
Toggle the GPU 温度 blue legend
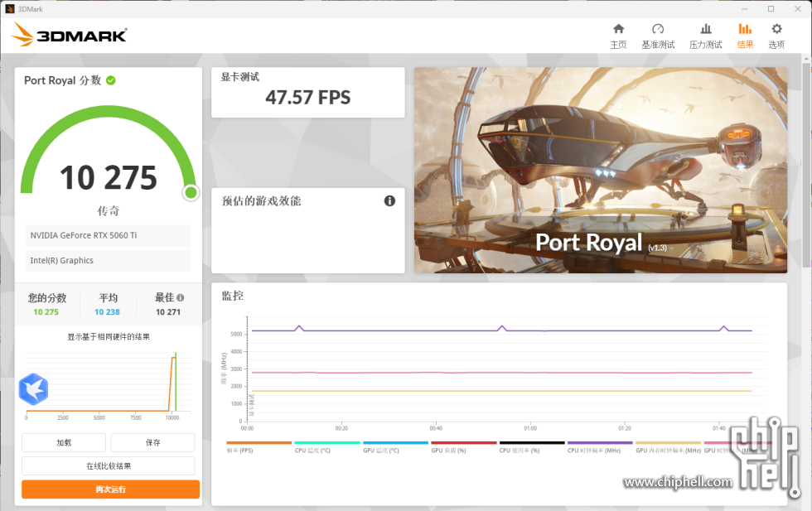[395, 447]
